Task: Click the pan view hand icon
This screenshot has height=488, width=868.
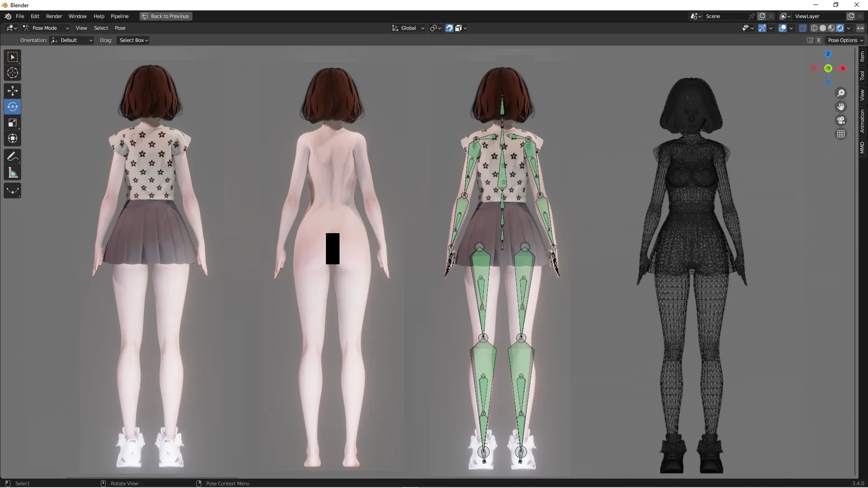Action: [841, 107]
